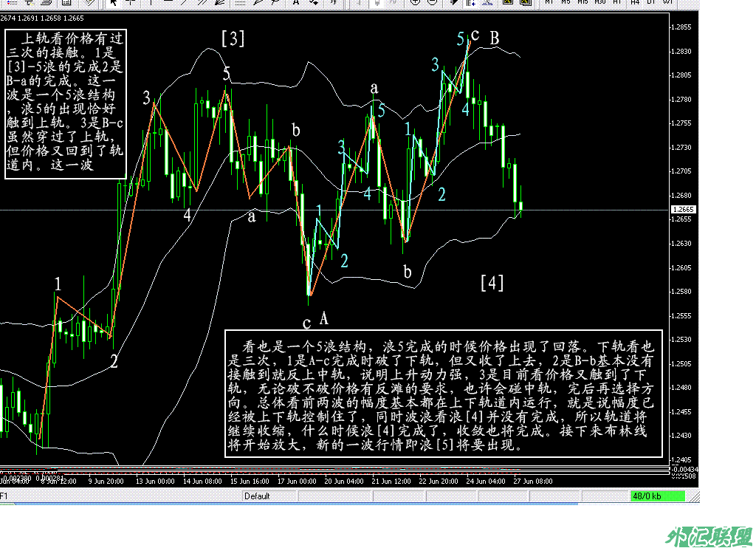Image resolution: width=756 pixels, height=548 pixels.
Task: Switch chart to the M1 timeframe
Action: click(549, 2)
